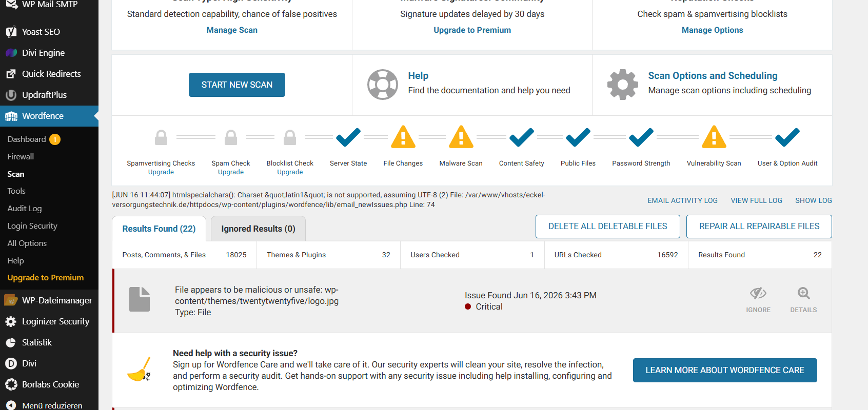Click the File Changes warning triangle

[403, 137]
